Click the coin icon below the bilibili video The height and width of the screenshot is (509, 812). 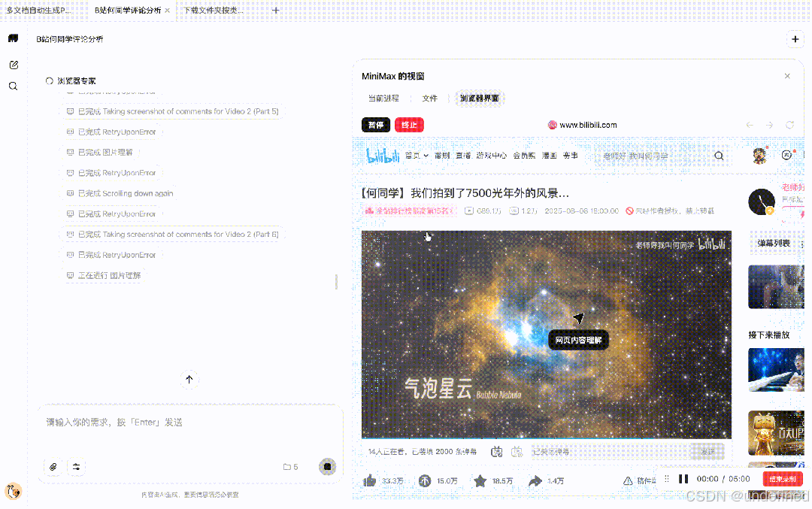(x=426, y=479)
